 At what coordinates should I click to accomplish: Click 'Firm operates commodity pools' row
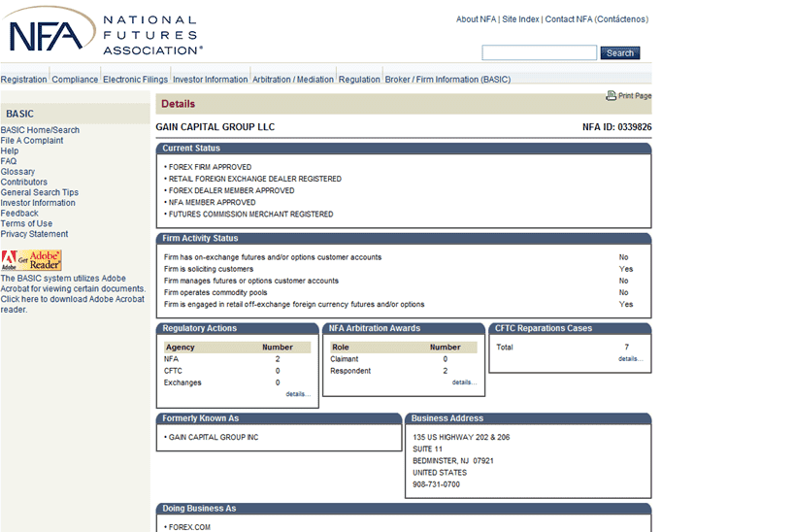(399, 292)
